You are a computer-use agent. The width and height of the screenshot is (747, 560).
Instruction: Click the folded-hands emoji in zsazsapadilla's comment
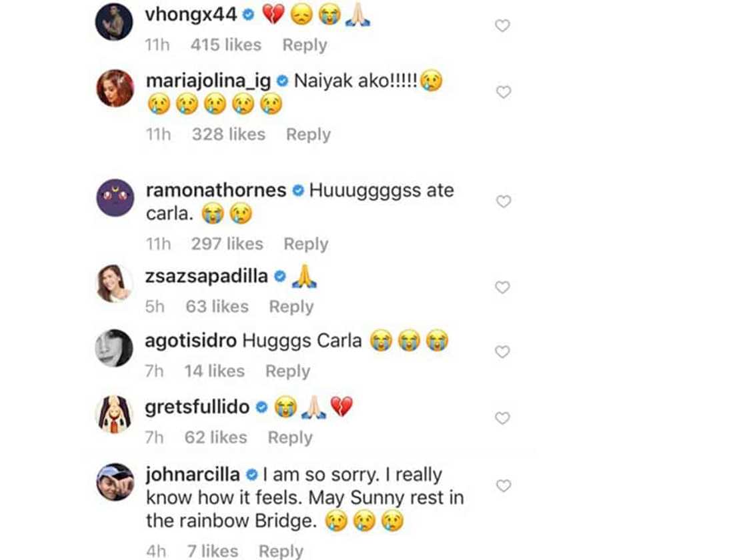(x=303, y=275)
